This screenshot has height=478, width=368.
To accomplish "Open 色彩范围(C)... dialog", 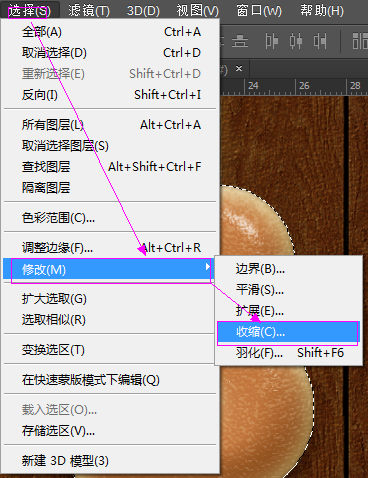I will [111, 218].
